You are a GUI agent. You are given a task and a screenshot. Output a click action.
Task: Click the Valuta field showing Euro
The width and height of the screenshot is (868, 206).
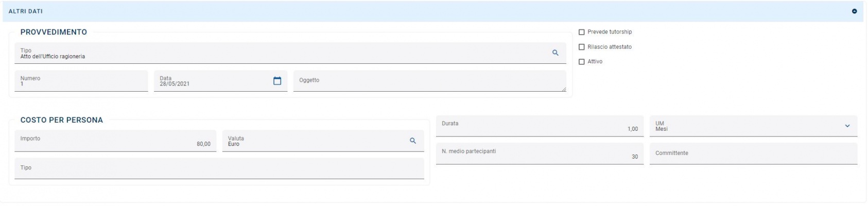[x=314, y=141]
